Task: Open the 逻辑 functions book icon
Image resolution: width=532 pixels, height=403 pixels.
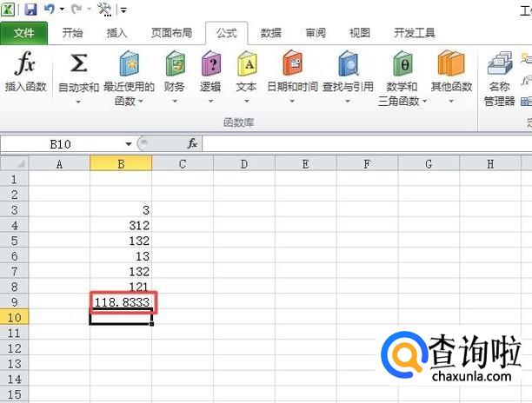Action: (211, 63)
